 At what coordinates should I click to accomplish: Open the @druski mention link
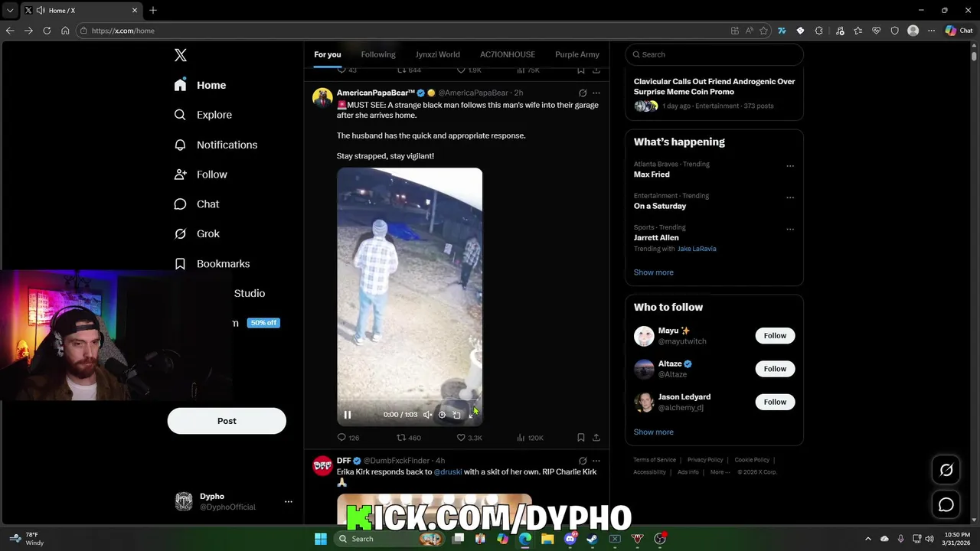pos(448,471)
